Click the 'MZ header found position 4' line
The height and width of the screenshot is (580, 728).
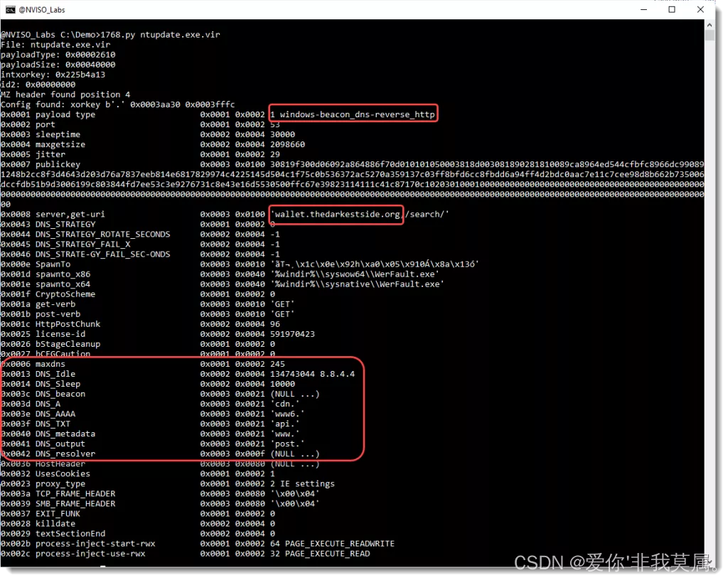click(x=65, y=95)
